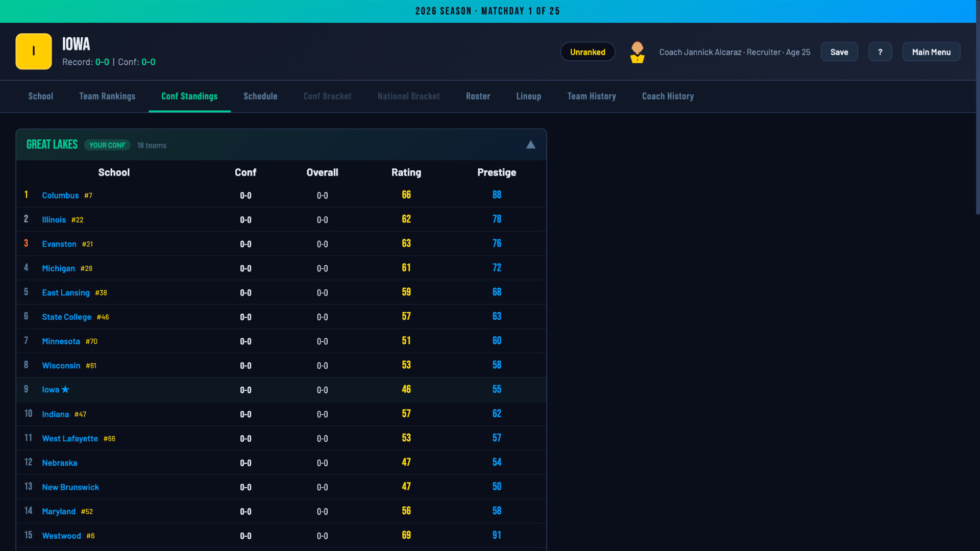This screenshot has width=980, height=551.
Task: Open Maryland team link
Action: tap(59, 512)
